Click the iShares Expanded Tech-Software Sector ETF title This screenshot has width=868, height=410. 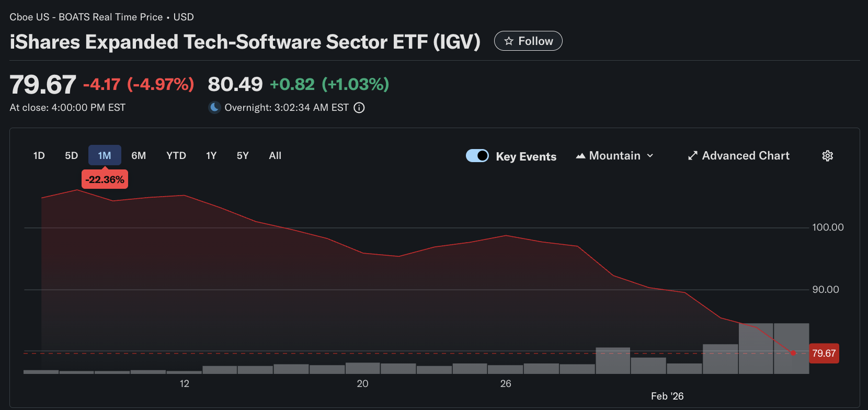click(x=245, y=42)
